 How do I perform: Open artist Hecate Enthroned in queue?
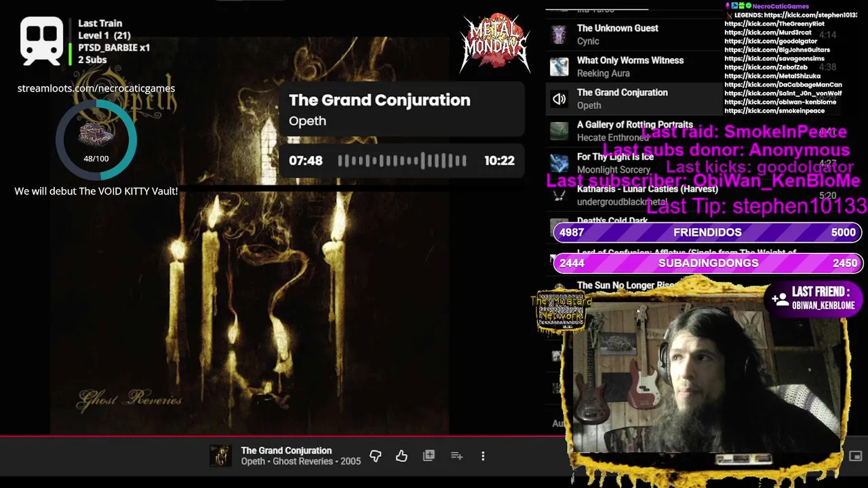point(612,138)
